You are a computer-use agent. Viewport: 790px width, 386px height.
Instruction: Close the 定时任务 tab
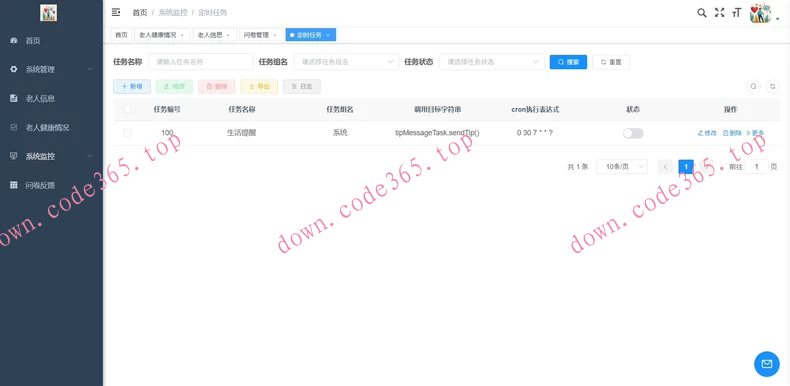coord(328,35)
